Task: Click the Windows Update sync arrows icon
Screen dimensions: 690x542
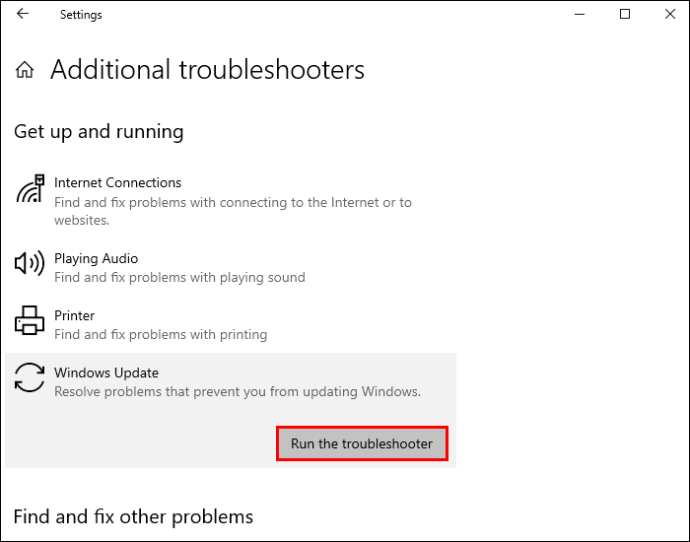Action: click(x=30, y=378)
